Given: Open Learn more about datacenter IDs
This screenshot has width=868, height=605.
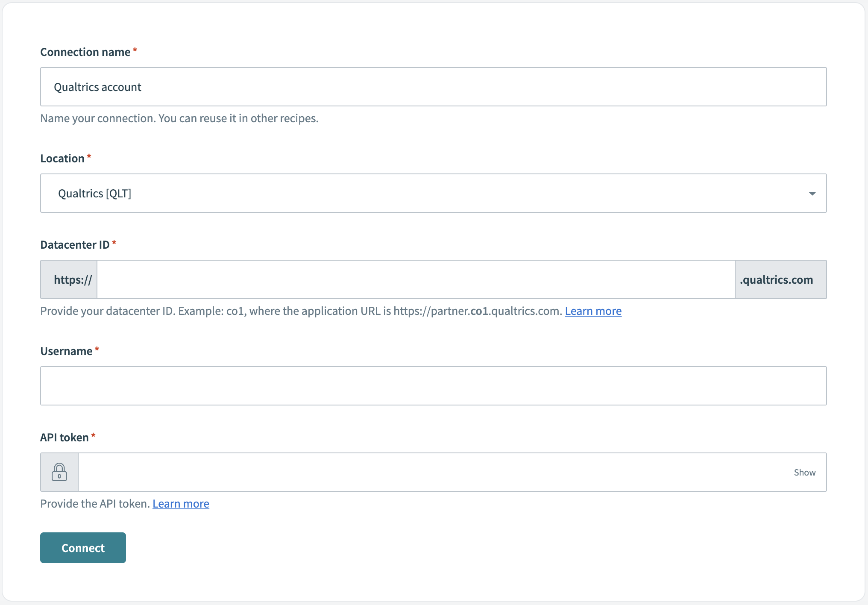Looking at the screenshot, I should coord(593,311).
